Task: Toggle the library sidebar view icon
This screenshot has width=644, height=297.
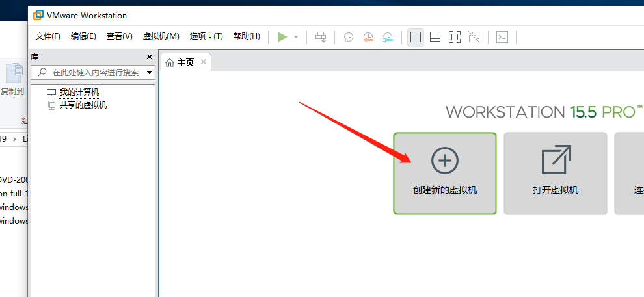Action: click(416, 37)
